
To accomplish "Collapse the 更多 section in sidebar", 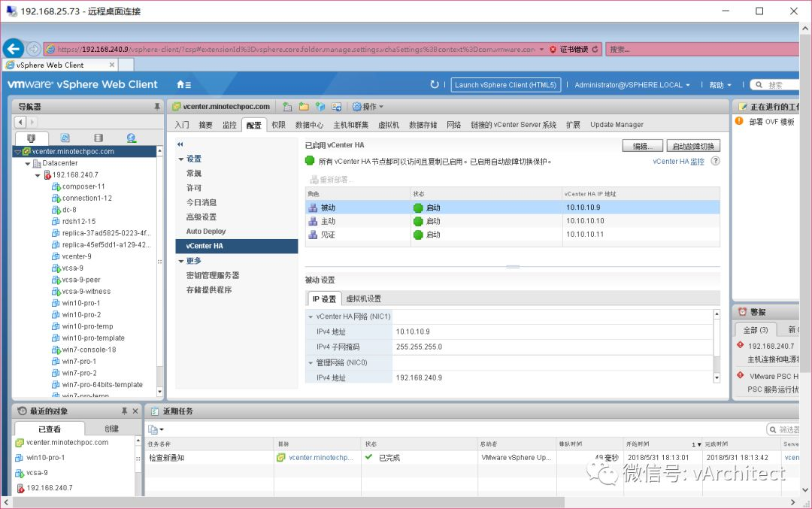I will click(180, 261).
